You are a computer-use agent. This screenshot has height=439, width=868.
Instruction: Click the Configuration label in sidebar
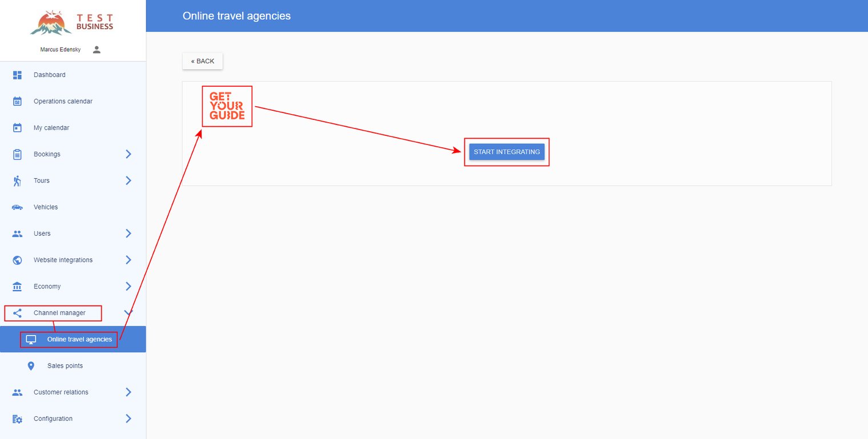tap(53, 418)
